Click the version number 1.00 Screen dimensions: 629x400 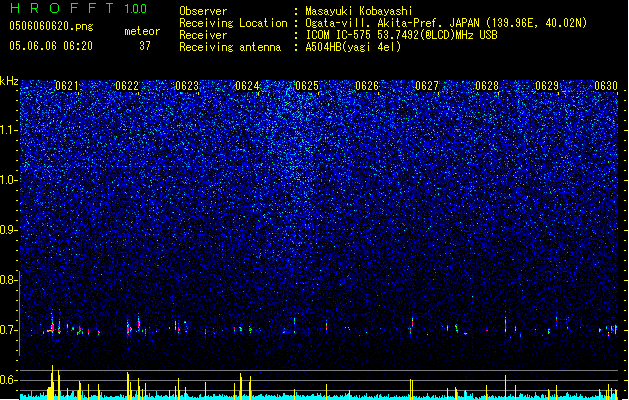click(136, 8)
